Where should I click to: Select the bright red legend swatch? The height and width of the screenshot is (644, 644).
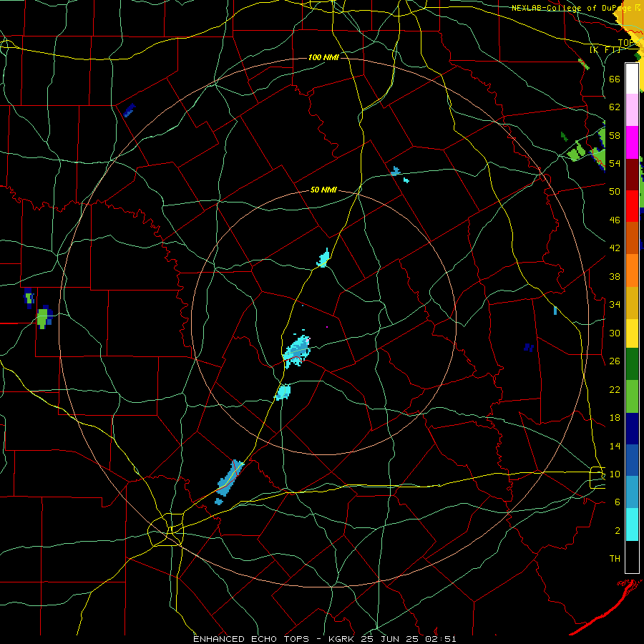click(632, 206)
